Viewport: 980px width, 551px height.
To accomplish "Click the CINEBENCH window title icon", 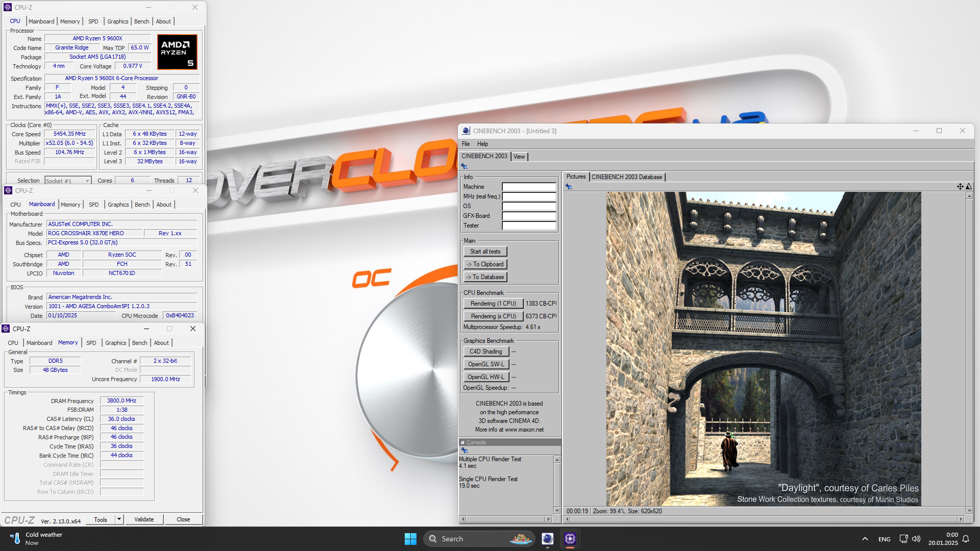I will 466,131.
